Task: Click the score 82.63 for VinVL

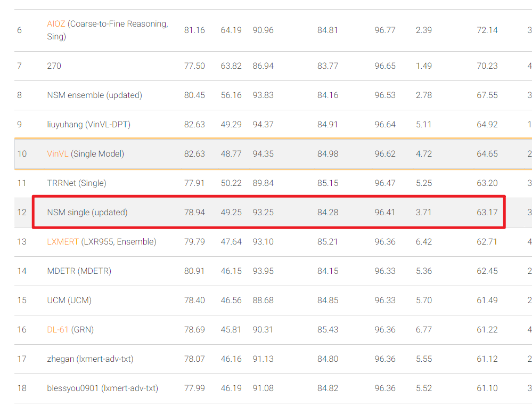Action: click(x=195, y=153)
